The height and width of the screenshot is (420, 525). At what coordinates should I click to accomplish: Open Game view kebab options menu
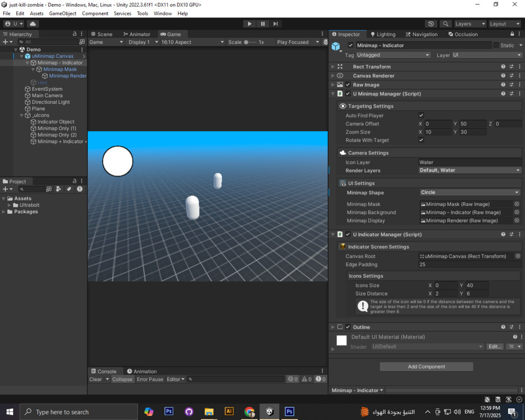coord(322,34)
